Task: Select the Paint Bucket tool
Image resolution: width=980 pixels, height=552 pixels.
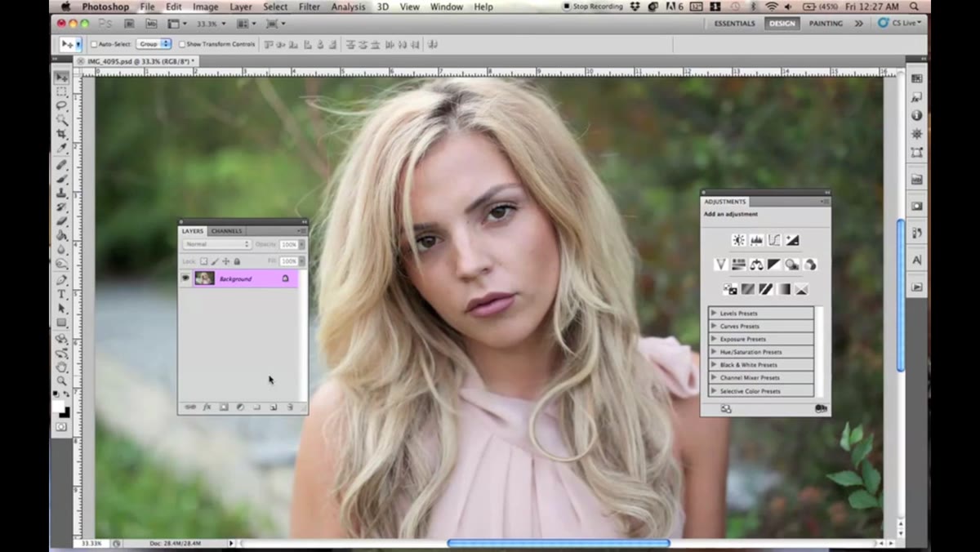Action: click(61, 235)
